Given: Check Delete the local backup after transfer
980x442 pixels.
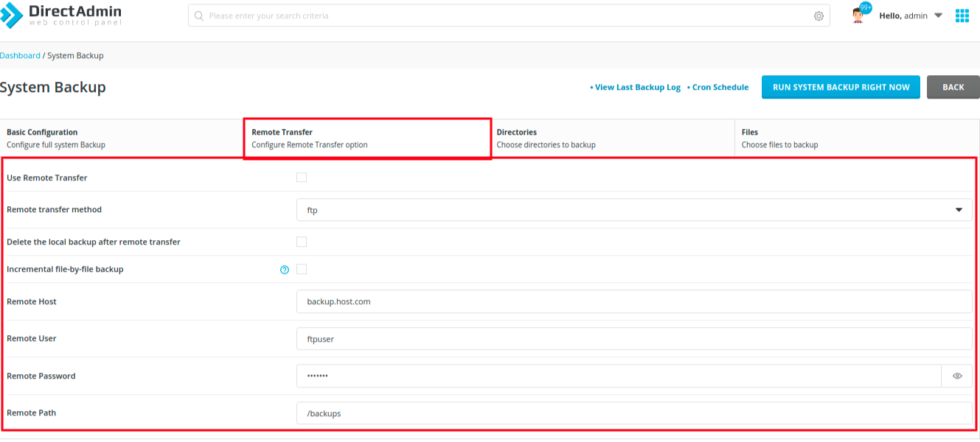Looking at the screenshot, I should point(302,242).
